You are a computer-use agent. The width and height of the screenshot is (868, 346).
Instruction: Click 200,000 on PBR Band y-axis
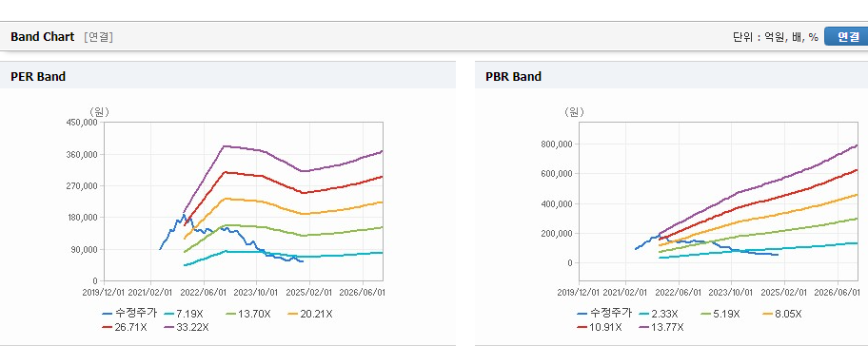pos(557,233)
